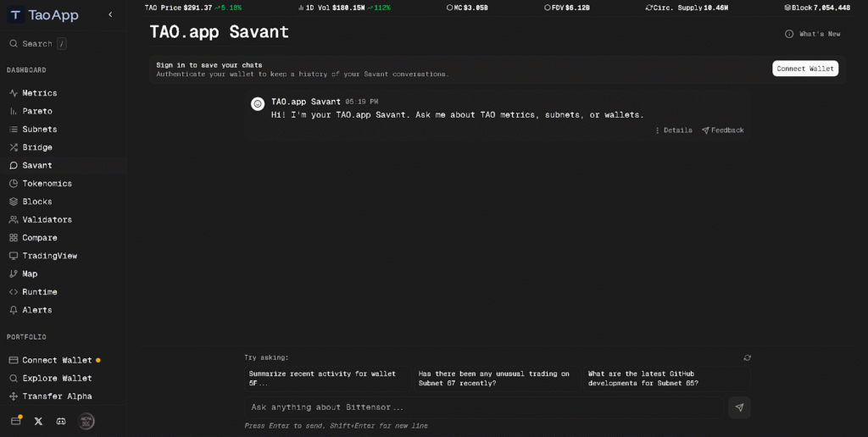Click the wallet icon in sidebar footer
Viewport: 868px width, 437px height.
pos(16,421)
